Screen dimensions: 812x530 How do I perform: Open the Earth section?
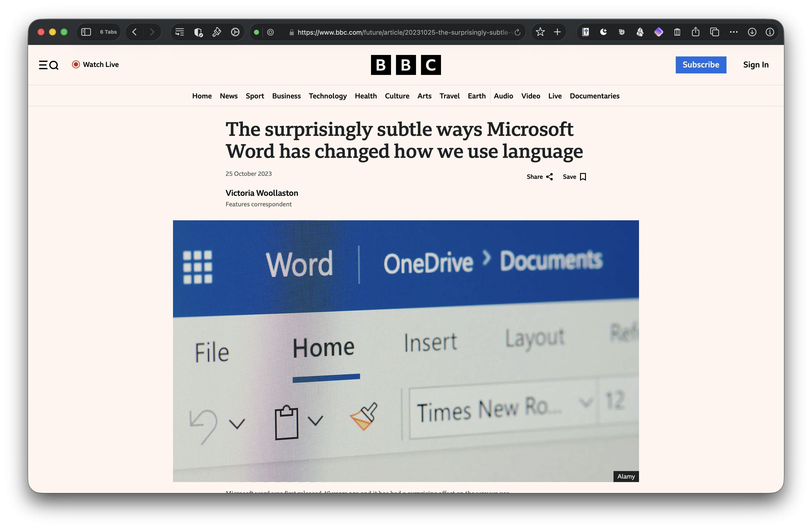click(x=476, y=96)
